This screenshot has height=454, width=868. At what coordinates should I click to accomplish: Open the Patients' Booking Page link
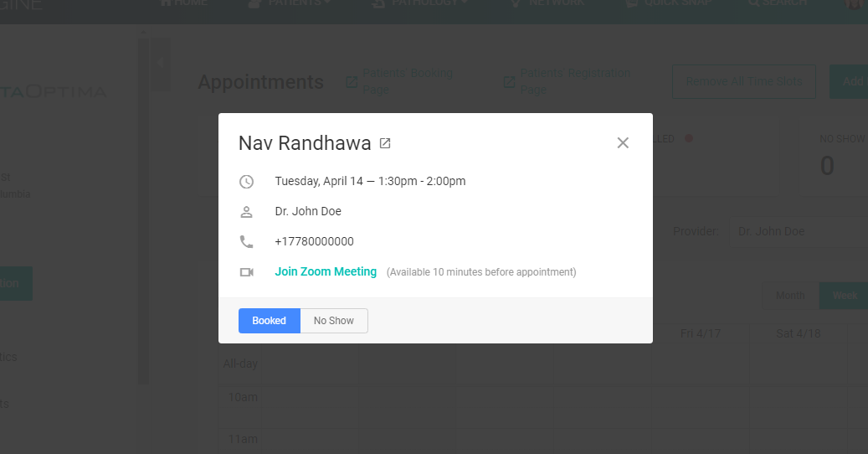click(x=399, y=81)
